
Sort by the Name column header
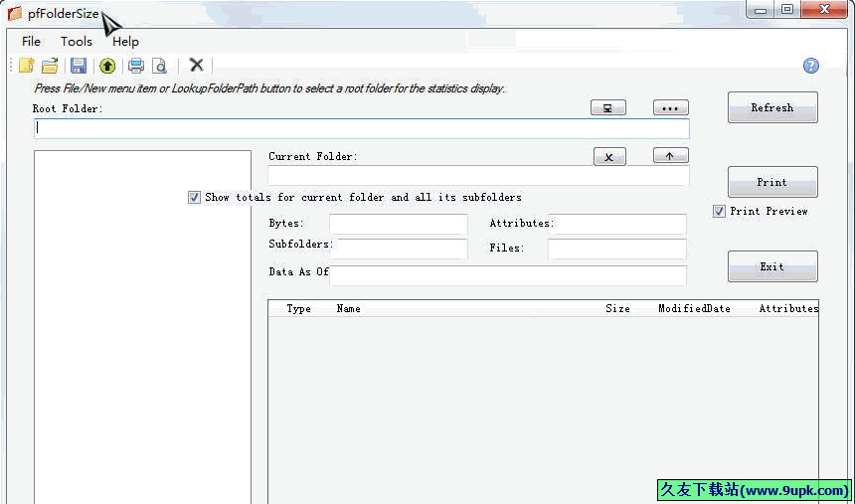click(x=348, y=309)
